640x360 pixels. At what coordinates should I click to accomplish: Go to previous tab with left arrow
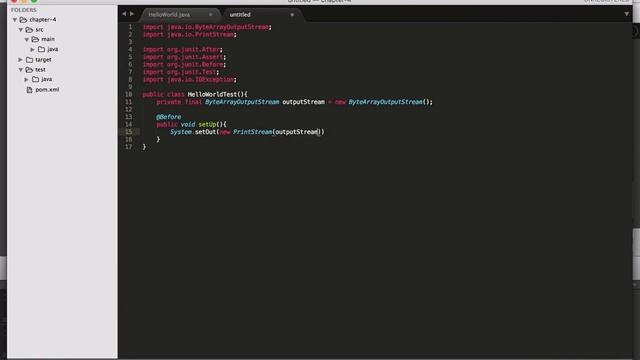(124, 14)
